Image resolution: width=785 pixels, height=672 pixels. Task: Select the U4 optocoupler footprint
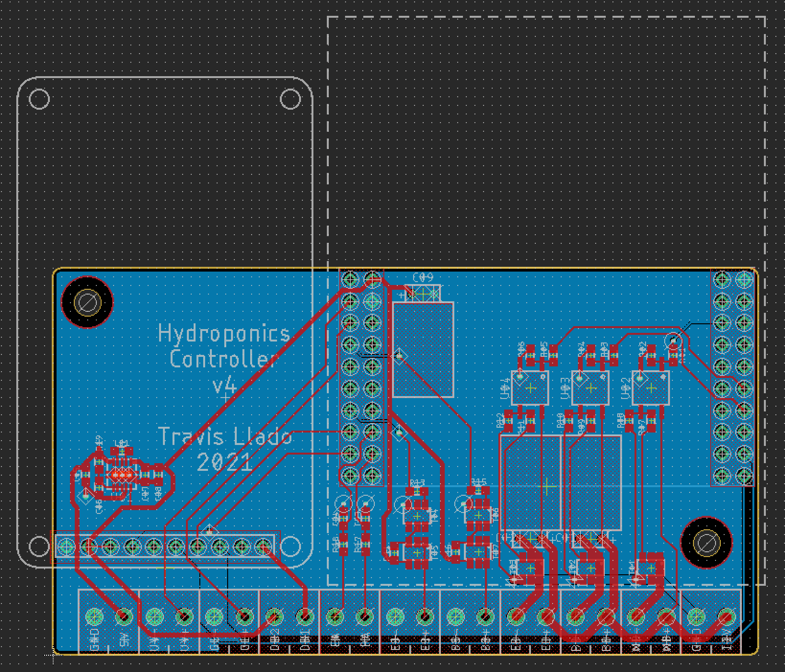530,388
